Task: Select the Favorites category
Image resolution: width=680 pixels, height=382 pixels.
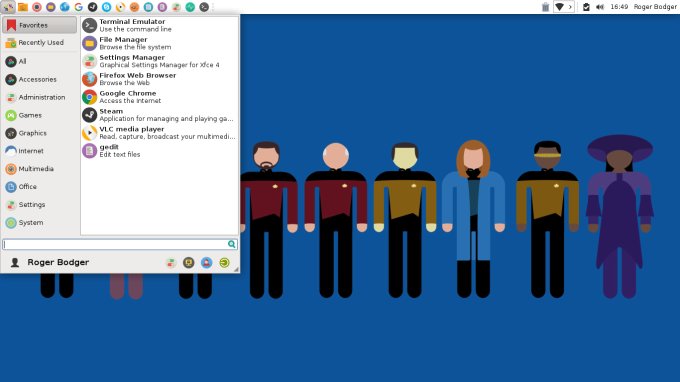Action: click(39, 25)
